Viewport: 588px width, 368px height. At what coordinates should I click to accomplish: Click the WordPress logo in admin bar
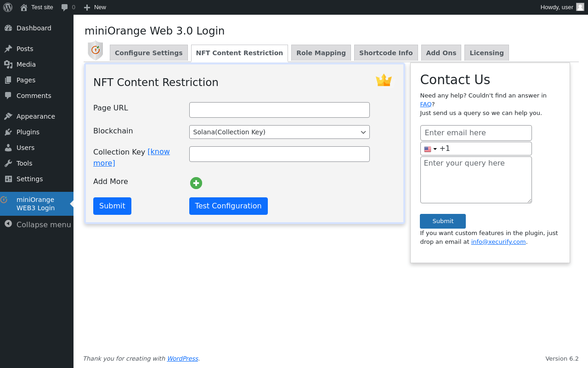[8, 7]
